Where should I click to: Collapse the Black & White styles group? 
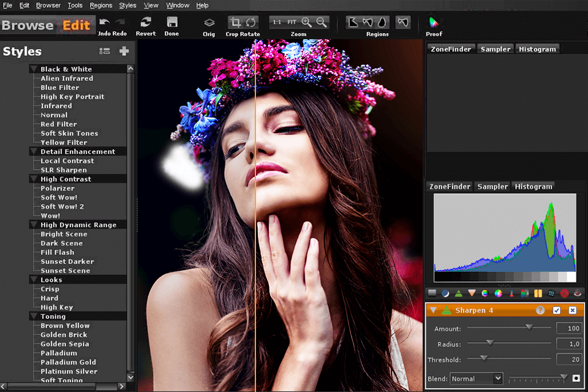35,69
